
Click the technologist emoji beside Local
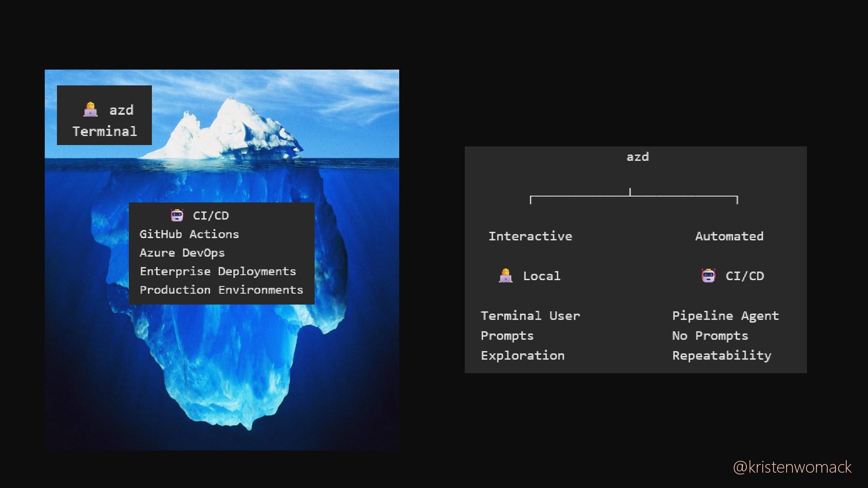[505, 276]
